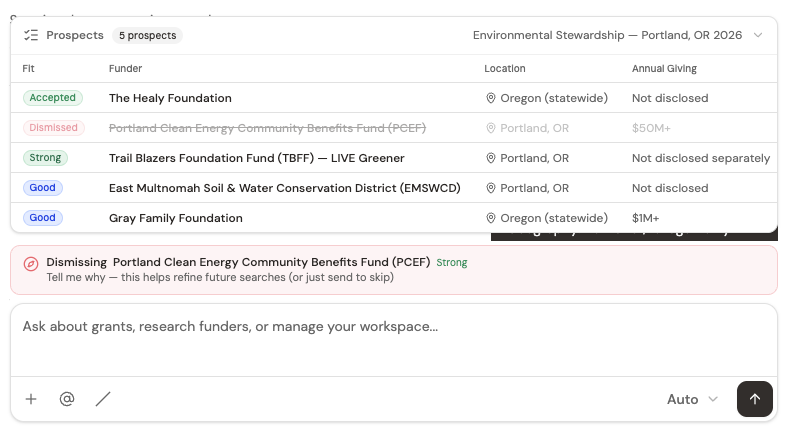Send message with the up-arrow button
The image size is (791, 435).
tap(755, 399)
